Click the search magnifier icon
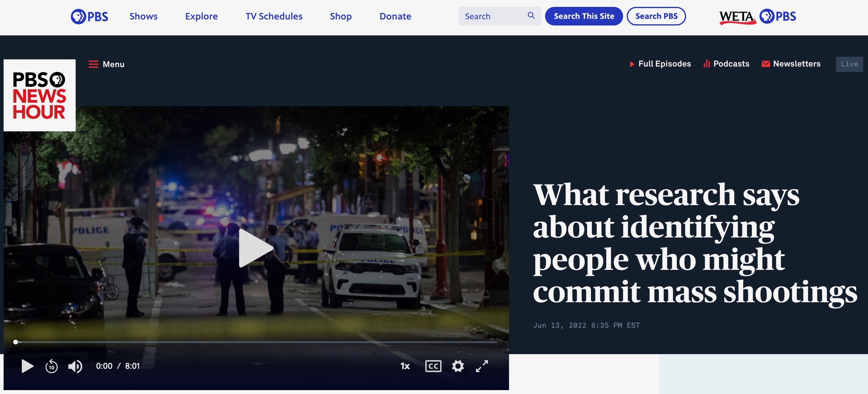Viewport: 868px width, 394px height. click(x=531, y=16)
